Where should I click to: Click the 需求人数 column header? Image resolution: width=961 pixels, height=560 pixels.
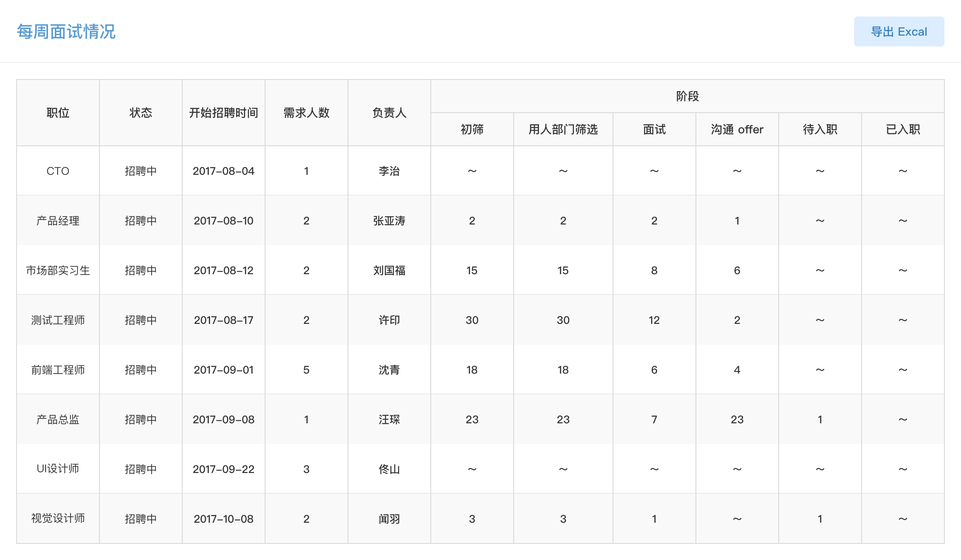[x=307, y=113]
